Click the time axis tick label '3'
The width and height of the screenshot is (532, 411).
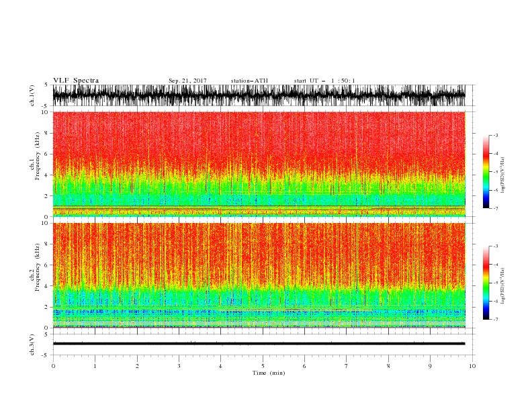click(179, 366)
